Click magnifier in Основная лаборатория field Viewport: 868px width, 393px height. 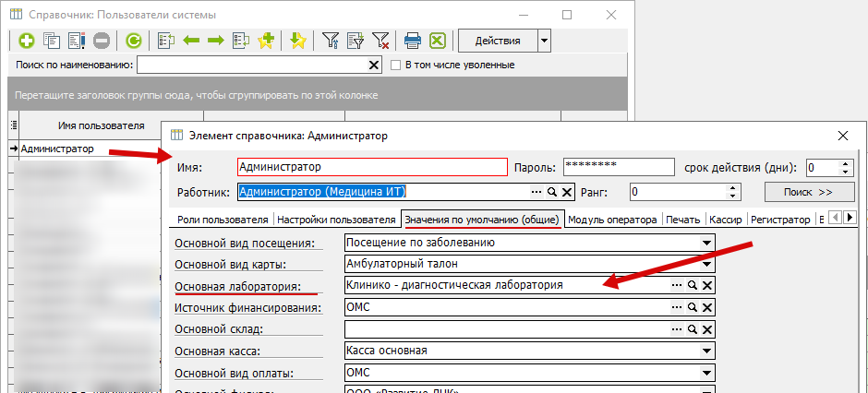pyautogui.click(x=692, y=285)
